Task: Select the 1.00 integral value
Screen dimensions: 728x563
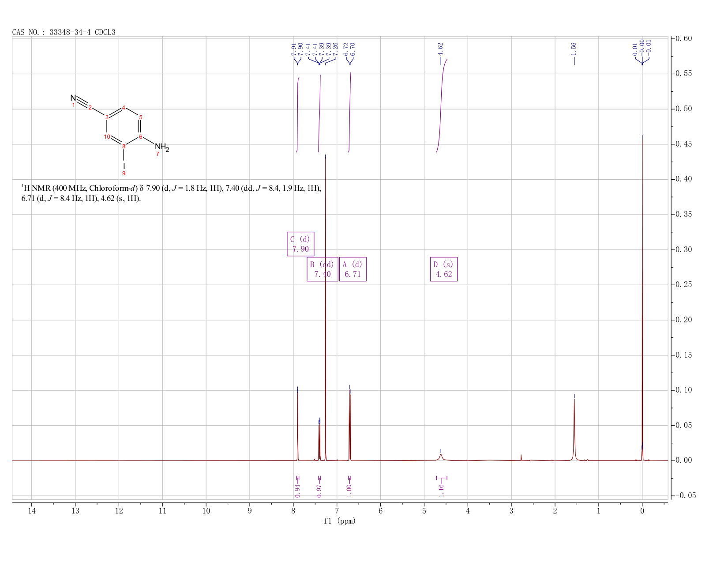Action: tap(349, 490)
